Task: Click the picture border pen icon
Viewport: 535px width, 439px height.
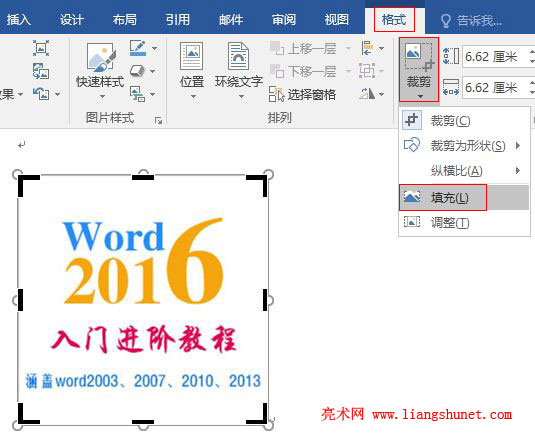Action: (138, 48)
